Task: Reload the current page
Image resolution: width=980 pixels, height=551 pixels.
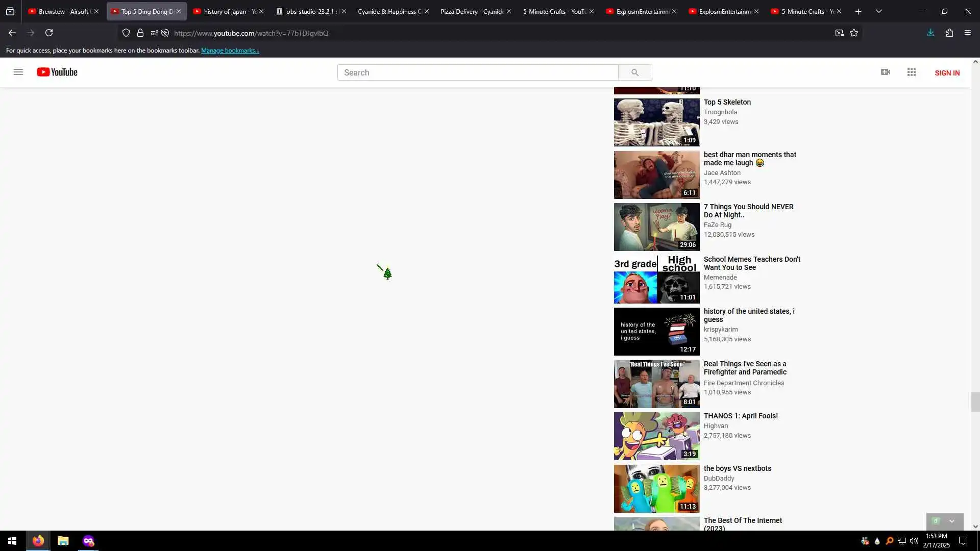Action: pos(49,33)
